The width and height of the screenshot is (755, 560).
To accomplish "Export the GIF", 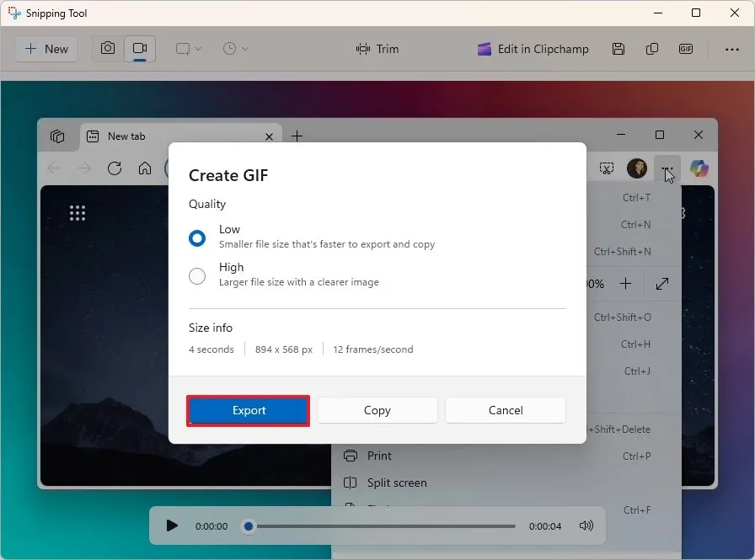I will tap(248, 410).
